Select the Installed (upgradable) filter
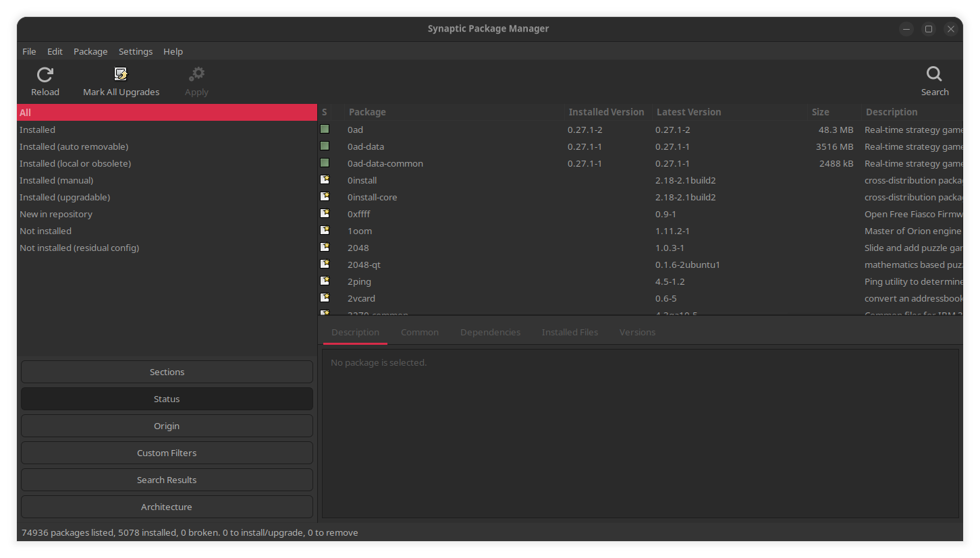Viewport: 980px width, 558px height. pos(65,197)
